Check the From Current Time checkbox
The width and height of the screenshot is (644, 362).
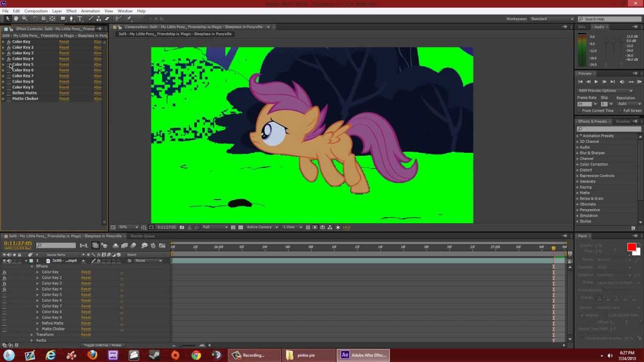coord(579,111)
